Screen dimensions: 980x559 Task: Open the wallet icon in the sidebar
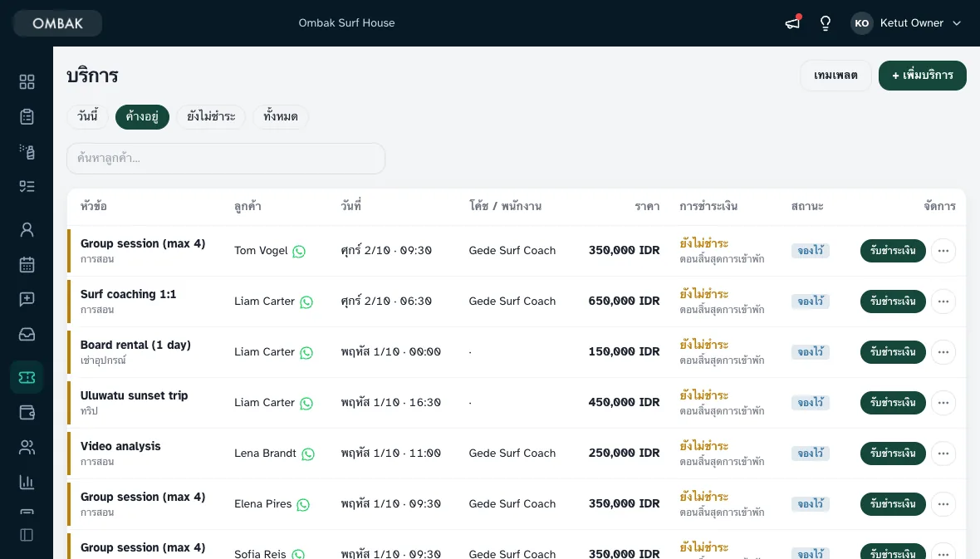tap(27, 412)
